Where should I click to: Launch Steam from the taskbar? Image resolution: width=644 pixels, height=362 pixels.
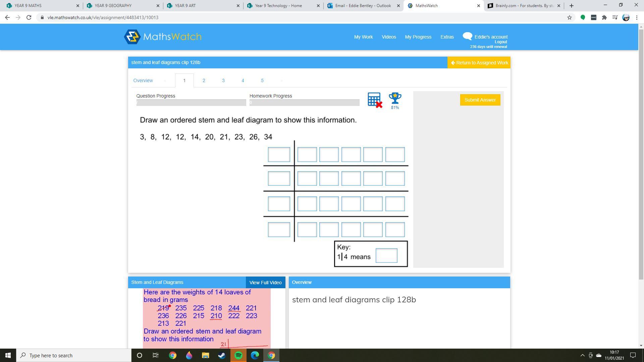(x=222, y=355)
